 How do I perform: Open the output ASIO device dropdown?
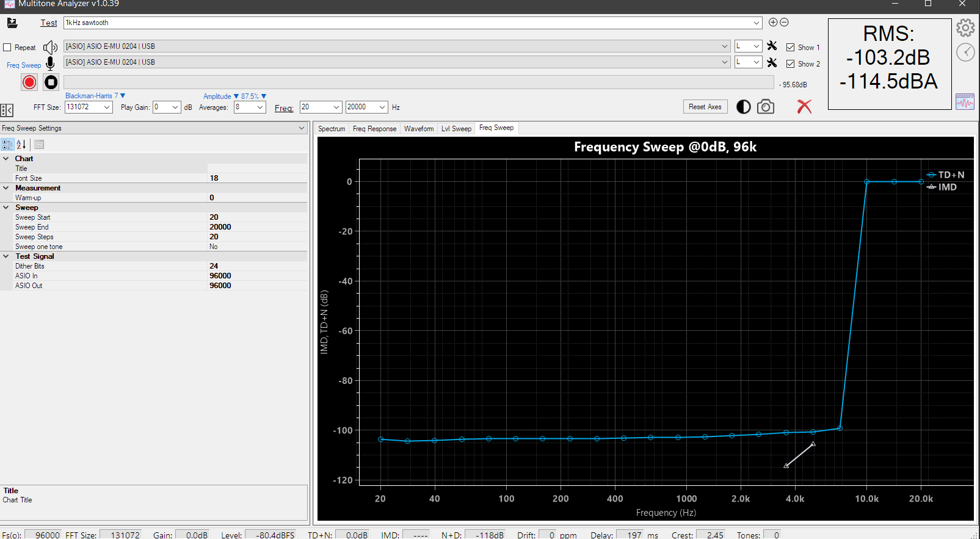point(725,46)
